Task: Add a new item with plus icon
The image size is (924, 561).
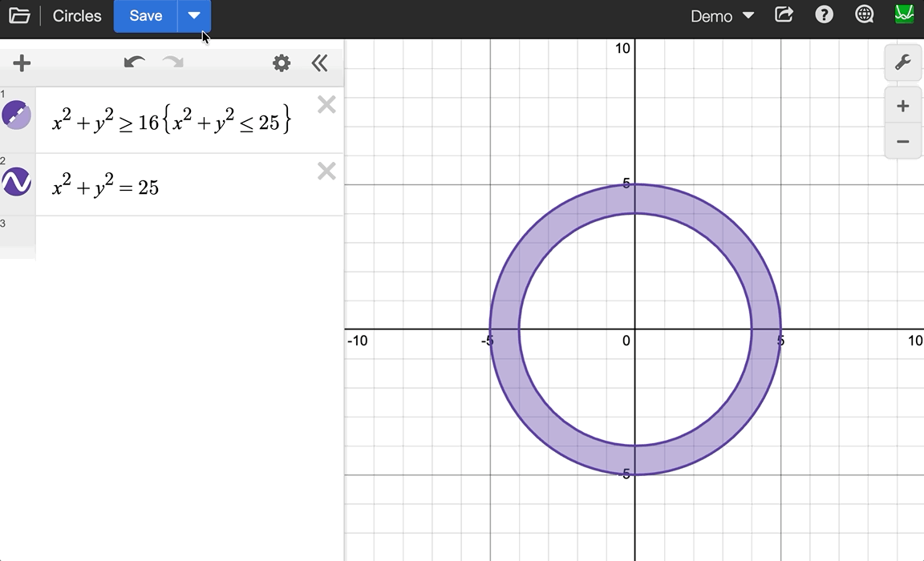Action: click(x=22, y=63)
